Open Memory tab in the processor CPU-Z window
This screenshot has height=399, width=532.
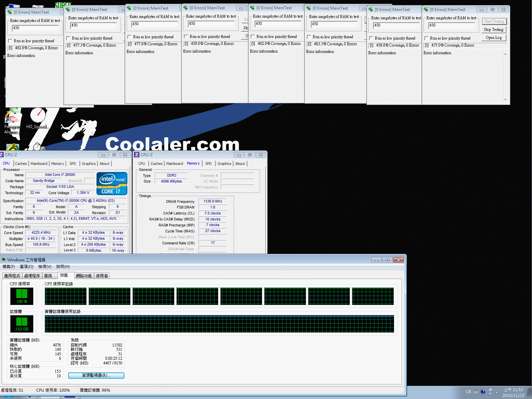(58, 164)
